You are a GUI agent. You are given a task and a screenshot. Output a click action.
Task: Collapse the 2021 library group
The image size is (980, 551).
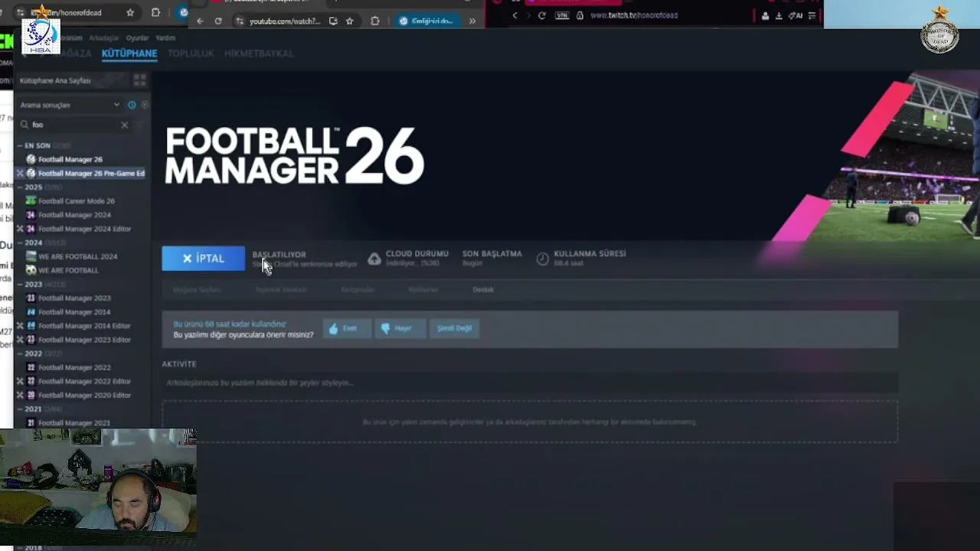(x=21, y=409)
